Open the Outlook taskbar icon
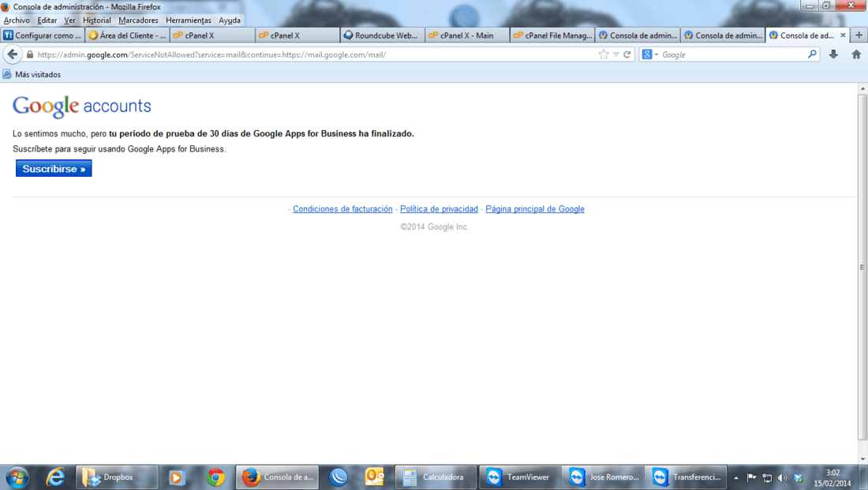Viewport: 868px width, 490px height. click(x=374, y=477)
